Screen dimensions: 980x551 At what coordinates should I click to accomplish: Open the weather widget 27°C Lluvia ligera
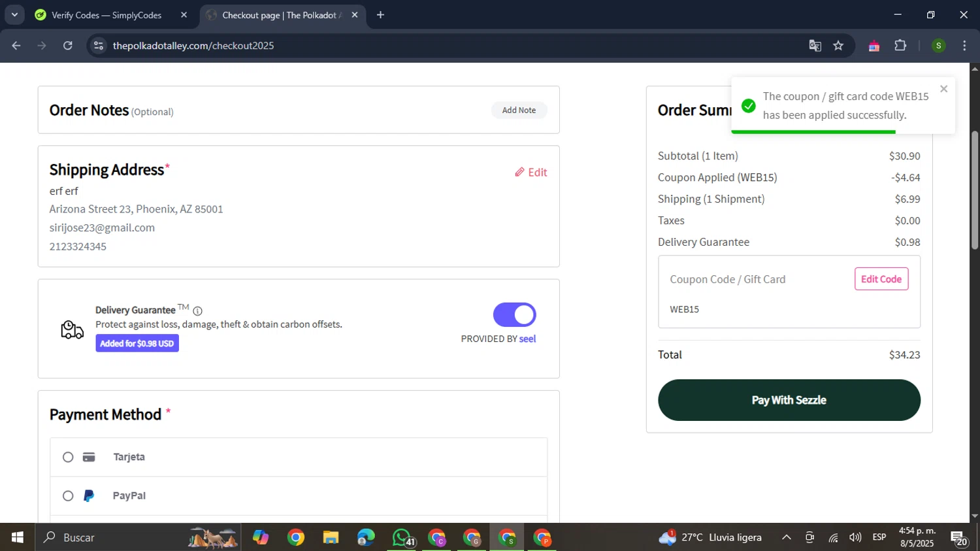click(710, 537)
